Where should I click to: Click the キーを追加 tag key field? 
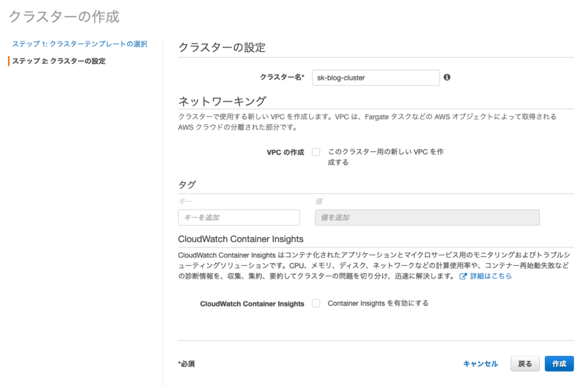click(239, 218)
